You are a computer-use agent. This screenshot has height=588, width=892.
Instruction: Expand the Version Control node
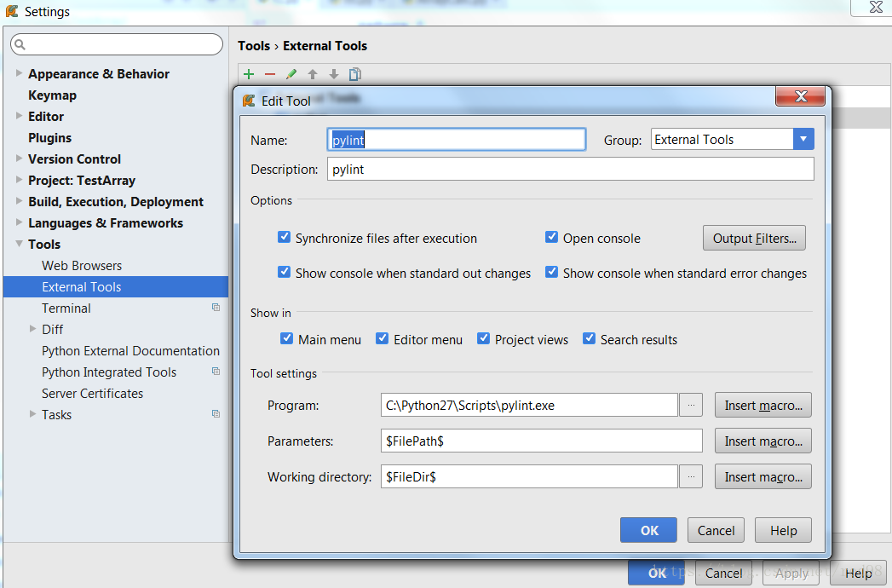click(x=19, y=159)
